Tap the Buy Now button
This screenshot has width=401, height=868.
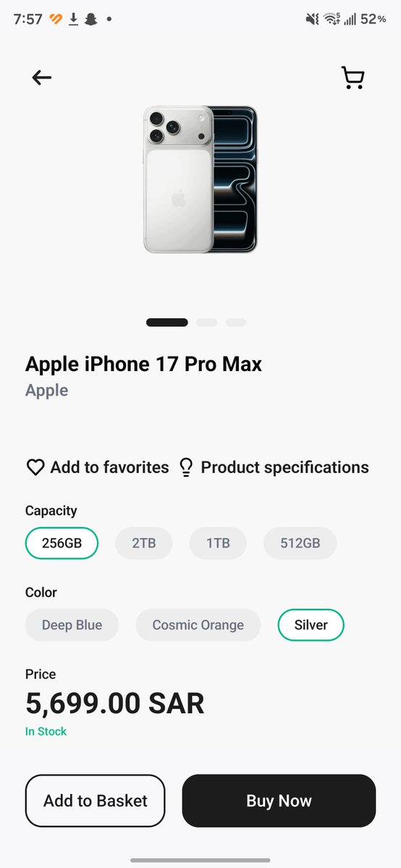click(279, 801)
